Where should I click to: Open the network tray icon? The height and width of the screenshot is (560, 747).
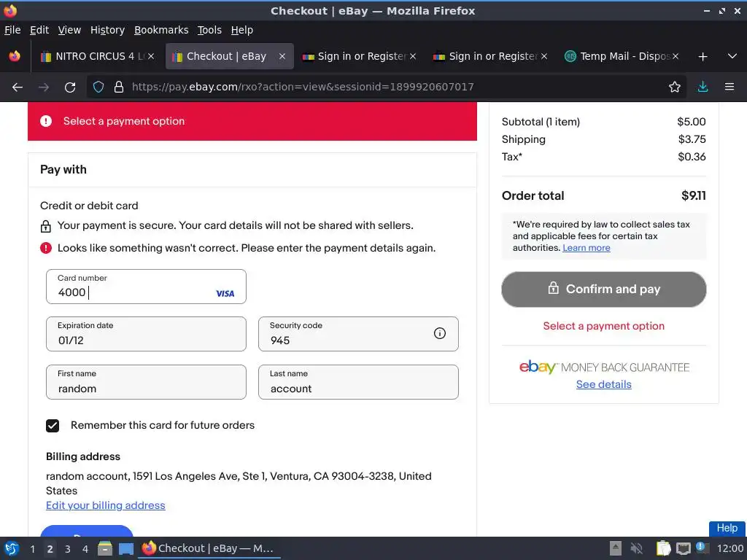click(683, 548)
